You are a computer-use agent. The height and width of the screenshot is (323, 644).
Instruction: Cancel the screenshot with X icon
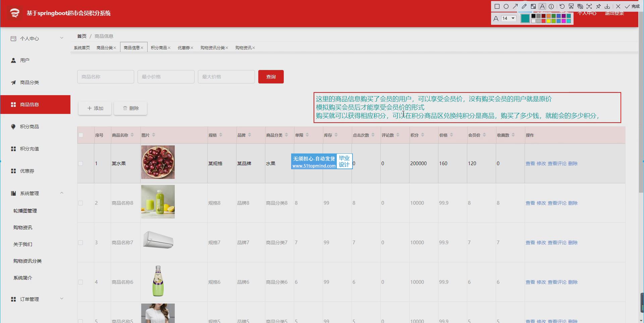618,6
